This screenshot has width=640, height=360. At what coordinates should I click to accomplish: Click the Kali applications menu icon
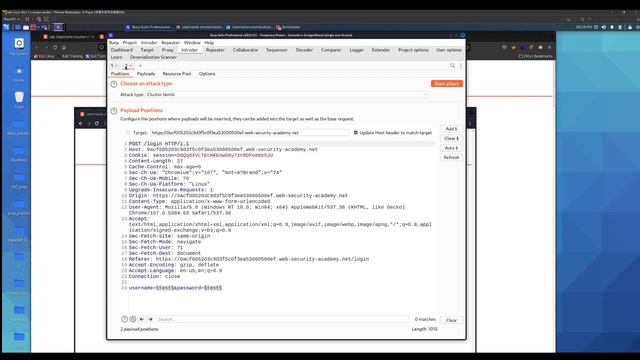pyautogui.click(x=6, y=27)
